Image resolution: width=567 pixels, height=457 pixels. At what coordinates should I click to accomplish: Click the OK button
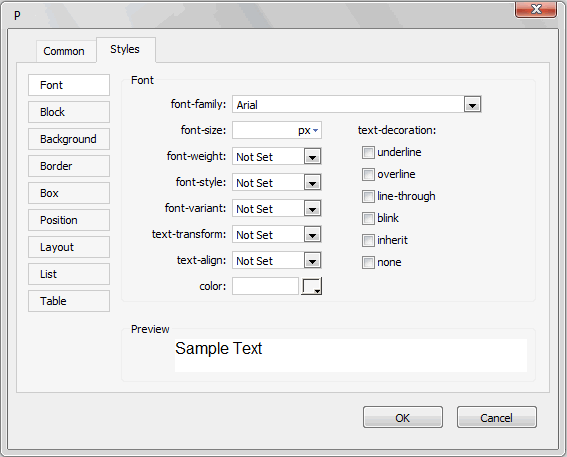(403, 417)
